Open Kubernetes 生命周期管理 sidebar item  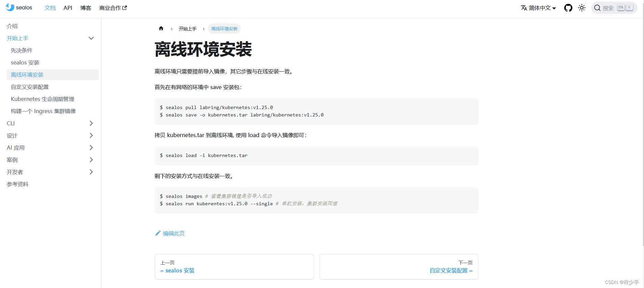pyautogui.click(x=43, y=99)
